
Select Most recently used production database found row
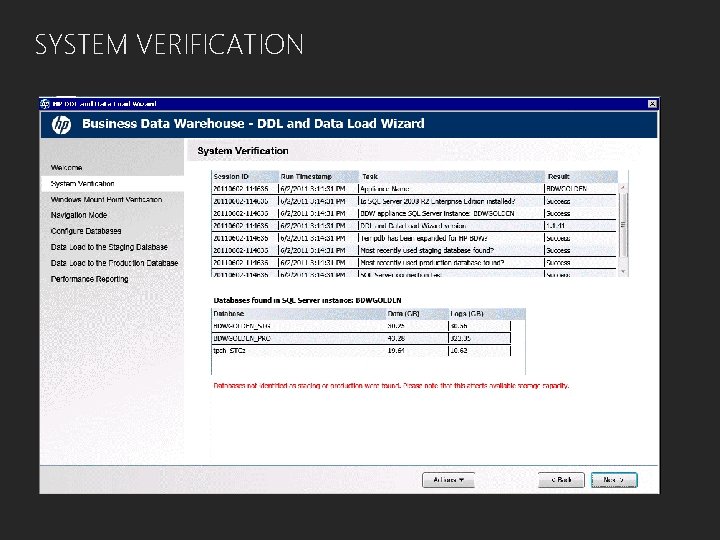[x=414, y=263]
